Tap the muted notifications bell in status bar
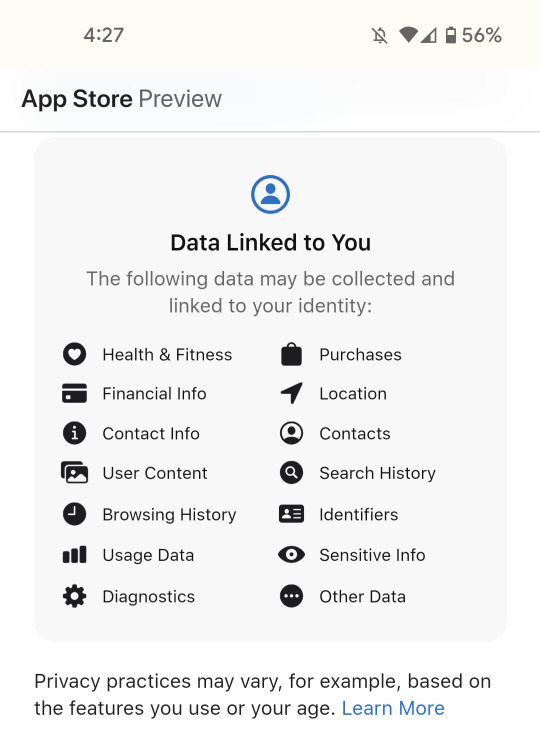Screen dimensions: 540x749 [x=380, y=35]
